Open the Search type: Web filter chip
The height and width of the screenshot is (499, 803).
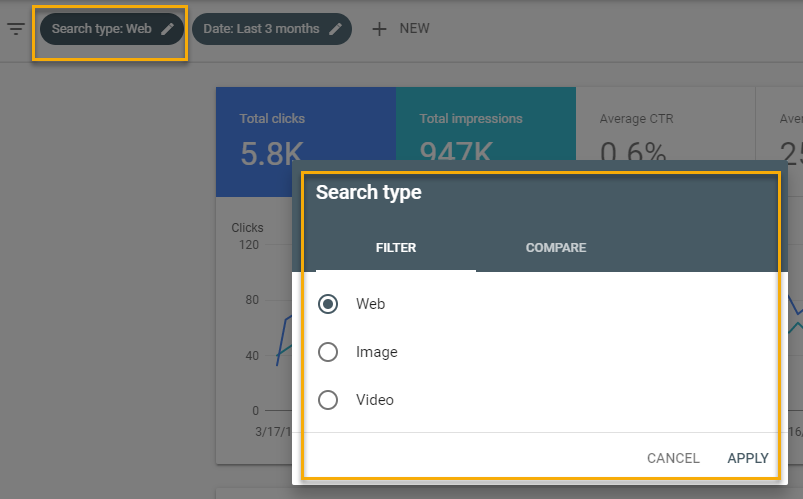tap(102, 29)
